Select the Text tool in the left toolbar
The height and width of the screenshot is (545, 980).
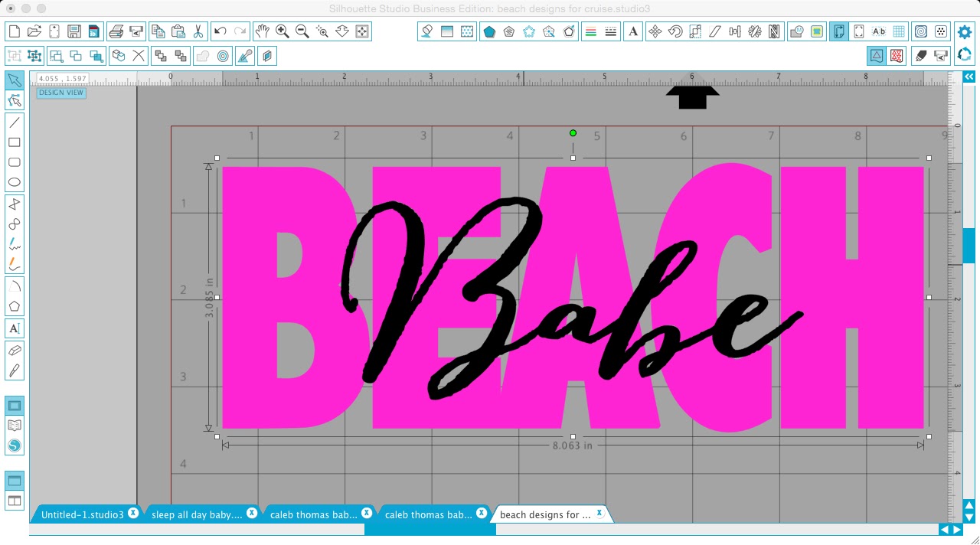coord(14,328)
